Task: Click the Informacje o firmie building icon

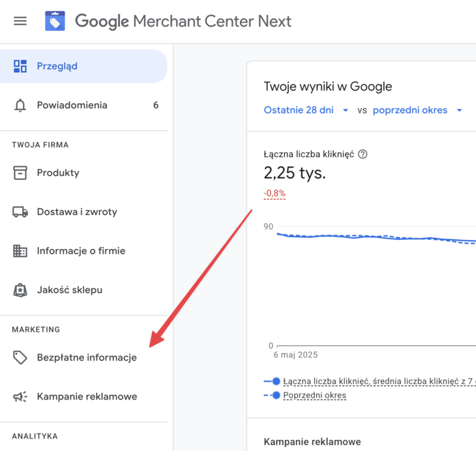Action: [20, 251]
